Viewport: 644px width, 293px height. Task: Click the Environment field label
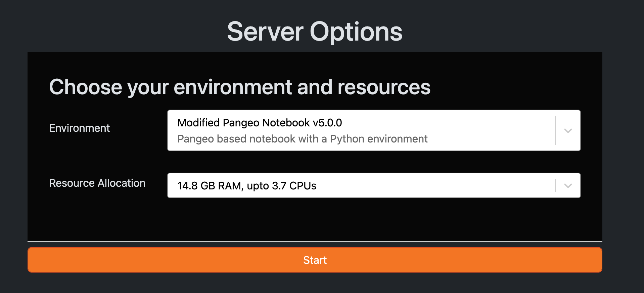(80, 128)
